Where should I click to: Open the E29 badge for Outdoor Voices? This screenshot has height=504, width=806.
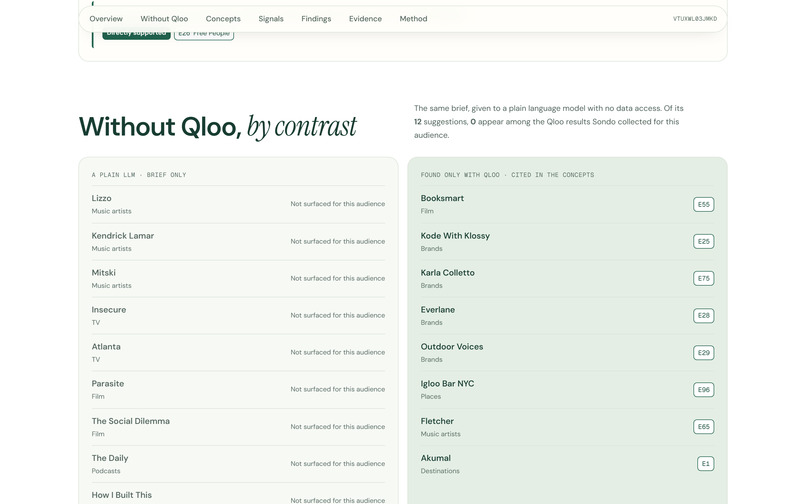704,352
